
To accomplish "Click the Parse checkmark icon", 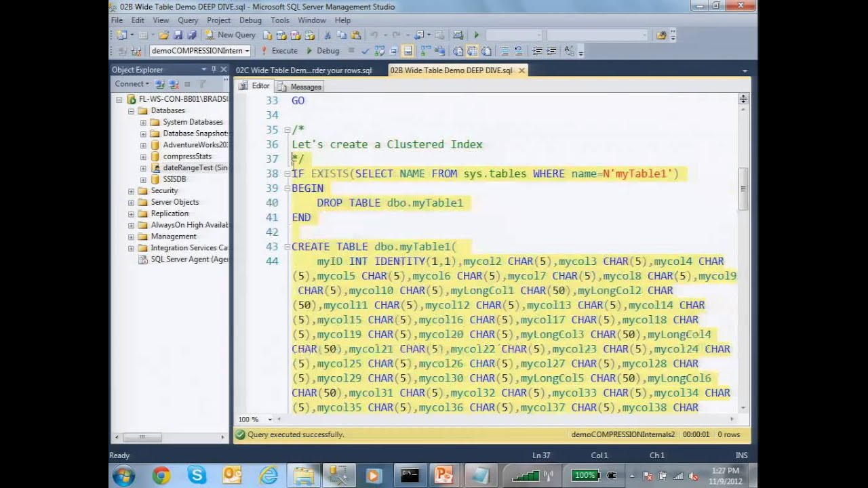I will [365, 51].
